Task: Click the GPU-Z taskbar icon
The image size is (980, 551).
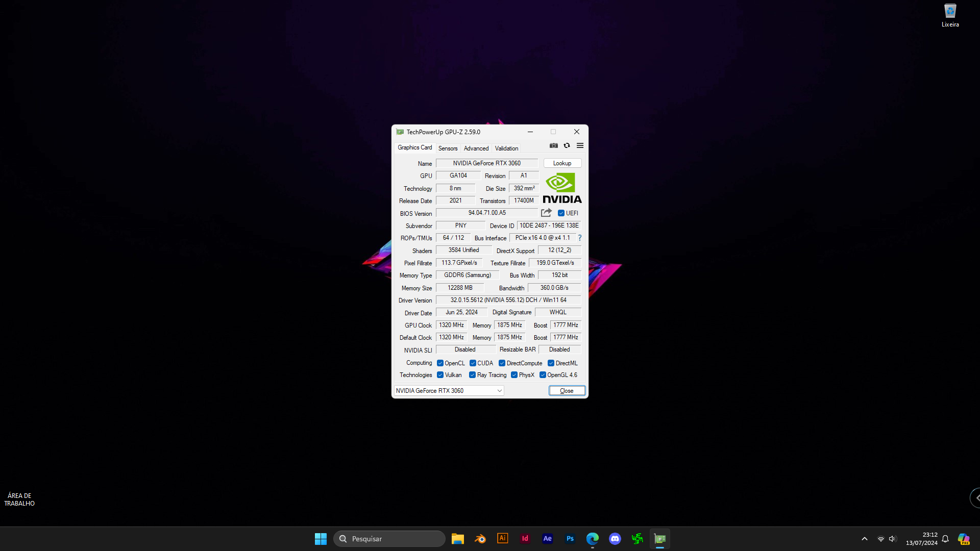Action: click(x=659, y=539)
